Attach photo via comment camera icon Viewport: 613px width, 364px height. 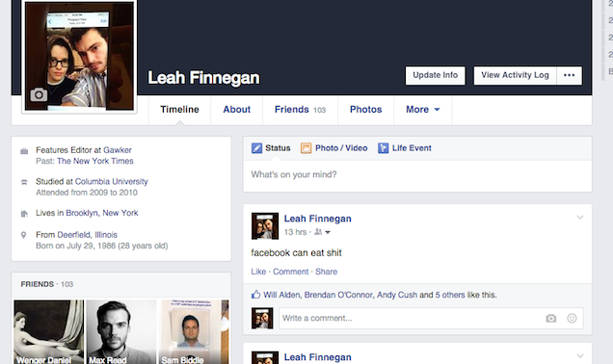coord(551,319)
